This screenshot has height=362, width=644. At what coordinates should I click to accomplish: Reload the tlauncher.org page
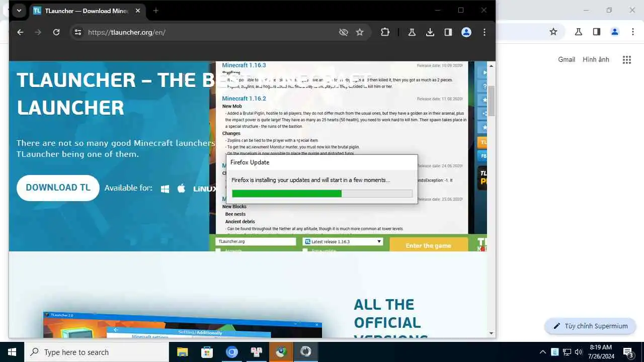(56, 32)
